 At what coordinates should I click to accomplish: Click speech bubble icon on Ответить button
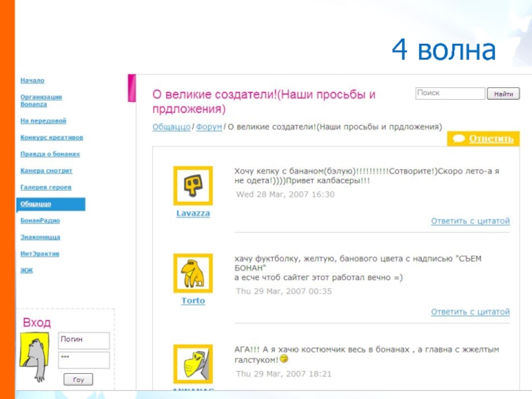458,138
